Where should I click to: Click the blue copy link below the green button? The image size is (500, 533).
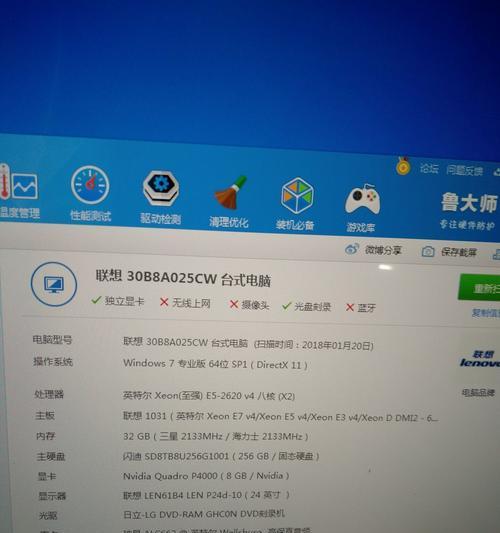point(486,313)
